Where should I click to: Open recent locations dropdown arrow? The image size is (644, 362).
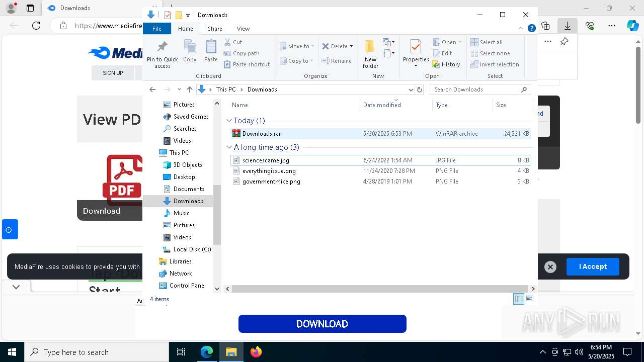coord(179,89)
